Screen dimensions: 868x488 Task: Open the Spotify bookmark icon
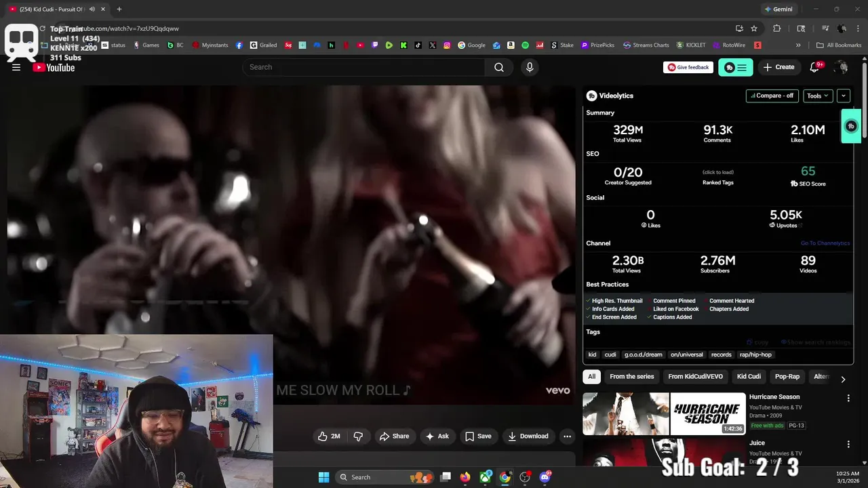pos(526,45)
